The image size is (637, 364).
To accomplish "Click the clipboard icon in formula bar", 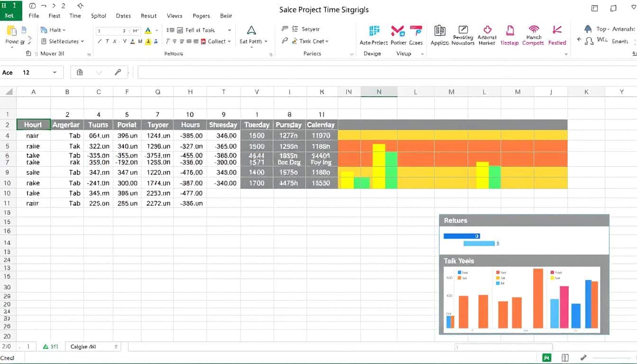I will pos(80,72).
